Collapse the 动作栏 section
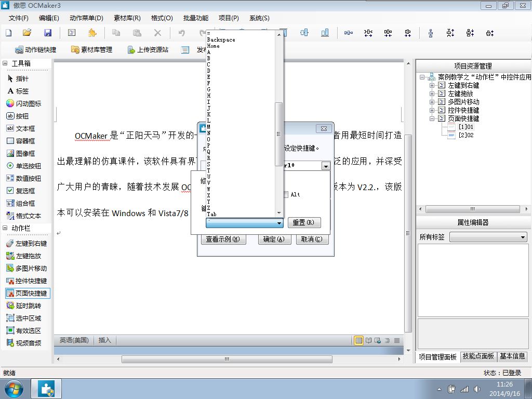This screenshot has width=532, height=399. [x=5, y=228]
